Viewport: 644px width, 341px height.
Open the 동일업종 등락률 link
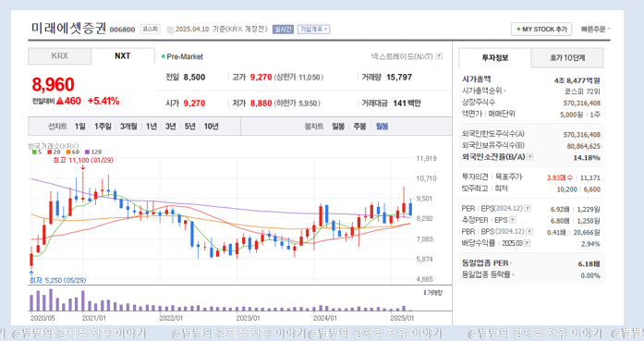tap(488, 274)
